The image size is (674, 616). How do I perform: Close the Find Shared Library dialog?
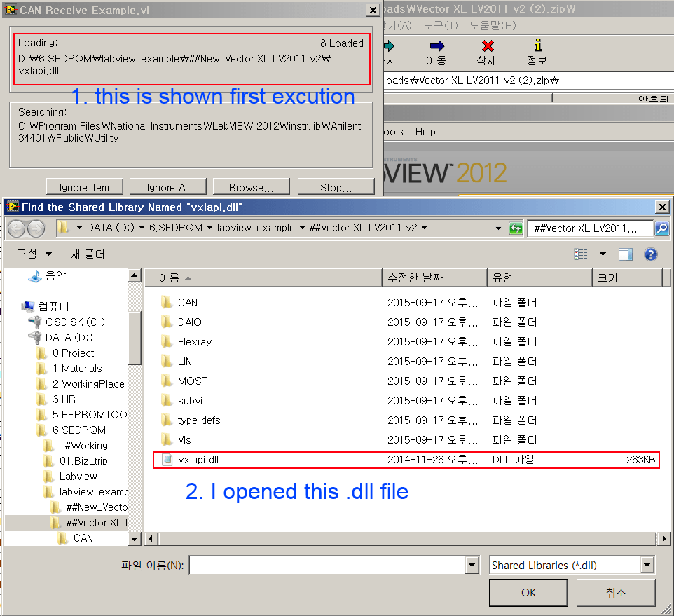(x=662, y=207)
